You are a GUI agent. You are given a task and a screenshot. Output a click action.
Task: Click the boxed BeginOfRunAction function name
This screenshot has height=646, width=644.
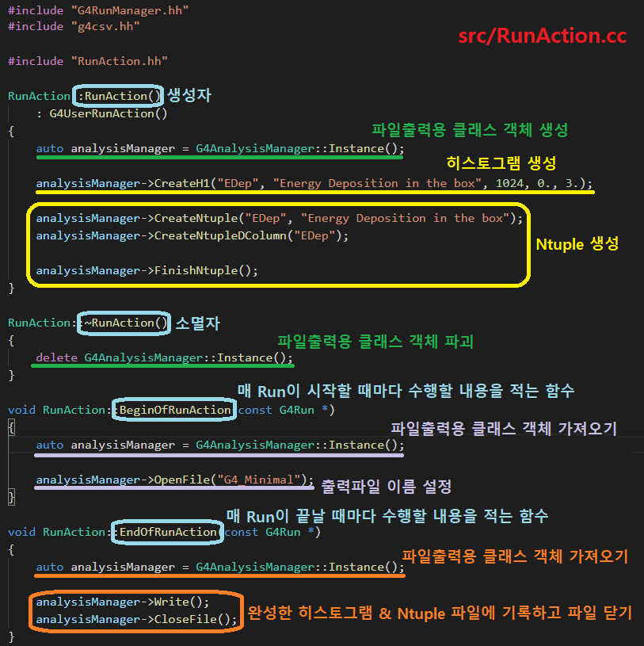(x=174, y=410)
